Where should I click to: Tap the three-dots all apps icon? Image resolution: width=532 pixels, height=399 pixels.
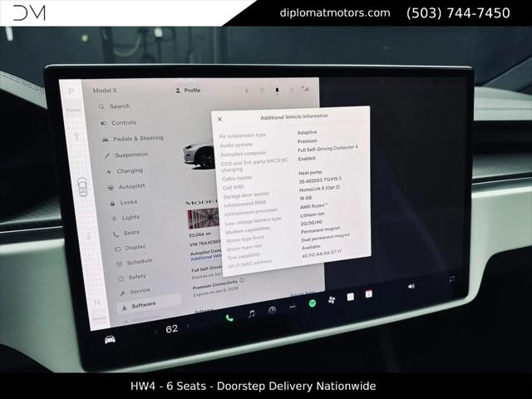[293, 307]
